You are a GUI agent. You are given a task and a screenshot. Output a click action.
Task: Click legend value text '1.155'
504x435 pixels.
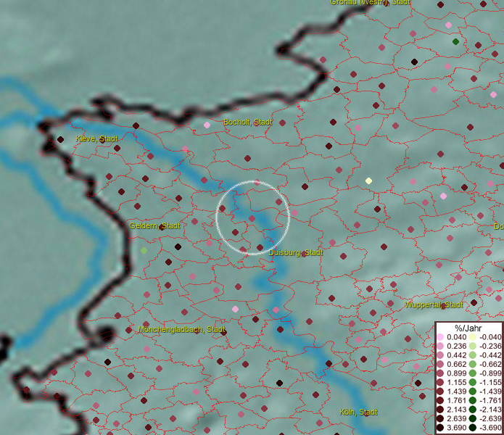tap(456, 382)
